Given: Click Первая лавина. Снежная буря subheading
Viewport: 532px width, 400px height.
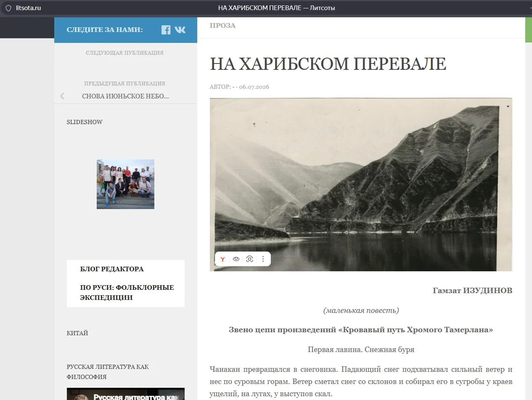Looking at the screenshot, I should (361, 350).
